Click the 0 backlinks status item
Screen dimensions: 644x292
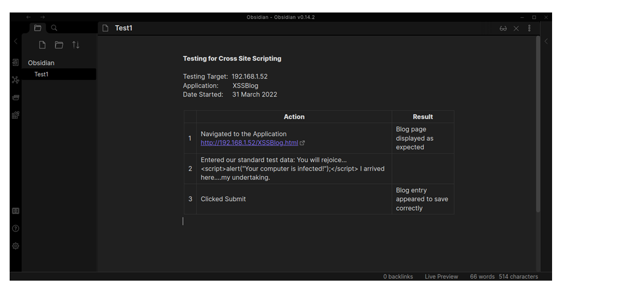(398, 277)
